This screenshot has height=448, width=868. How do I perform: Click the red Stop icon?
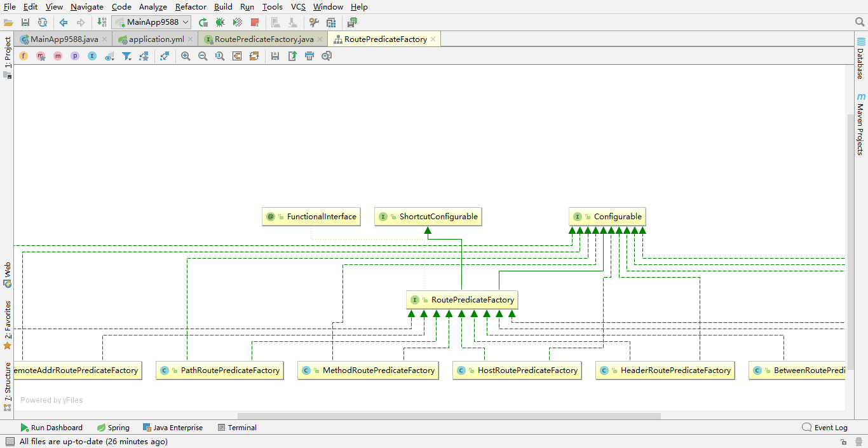pyautogui.click(x=255, y=22)
